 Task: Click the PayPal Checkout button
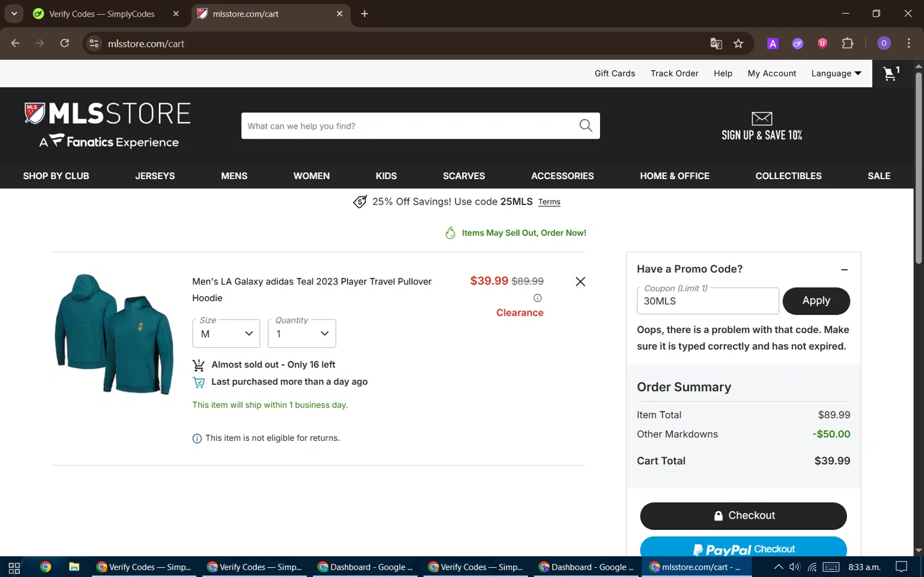743,547
